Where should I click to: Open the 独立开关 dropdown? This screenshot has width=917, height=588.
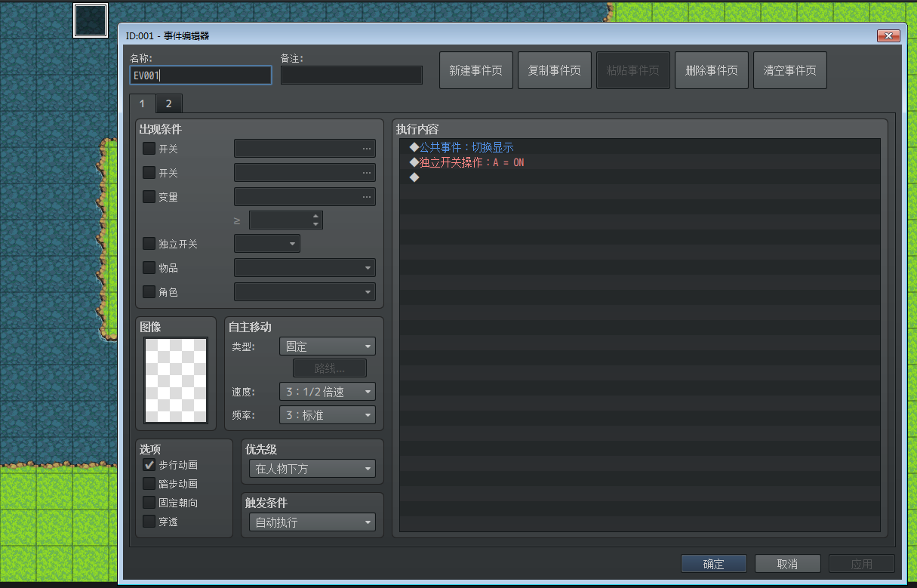267,244
